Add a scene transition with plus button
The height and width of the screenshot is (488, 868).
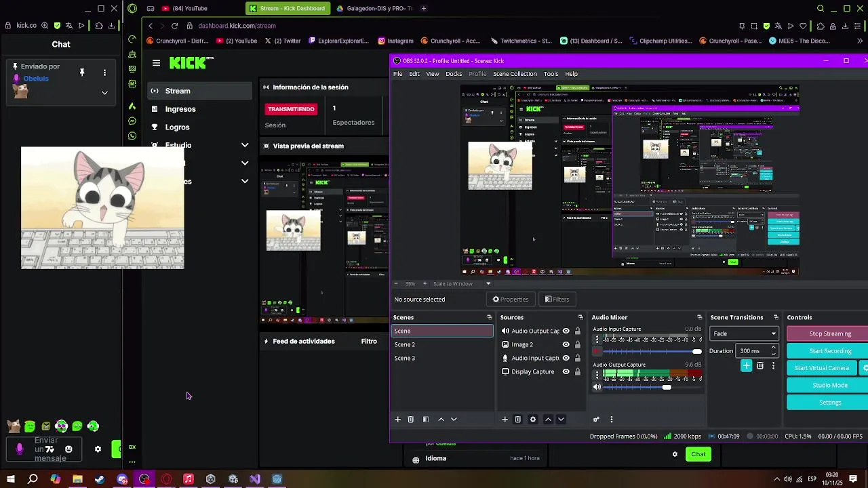click(747, 365)
